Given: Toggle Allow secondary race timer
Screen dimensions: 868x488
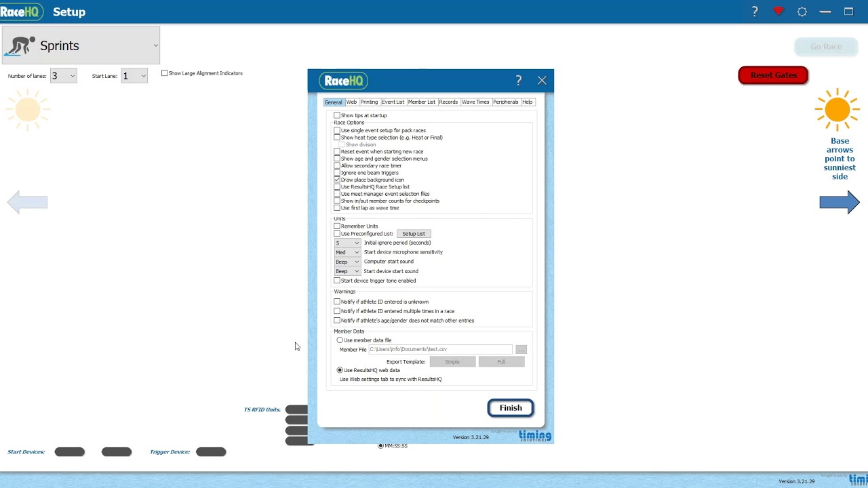Looking at the screenshot, I should [337, 165].
